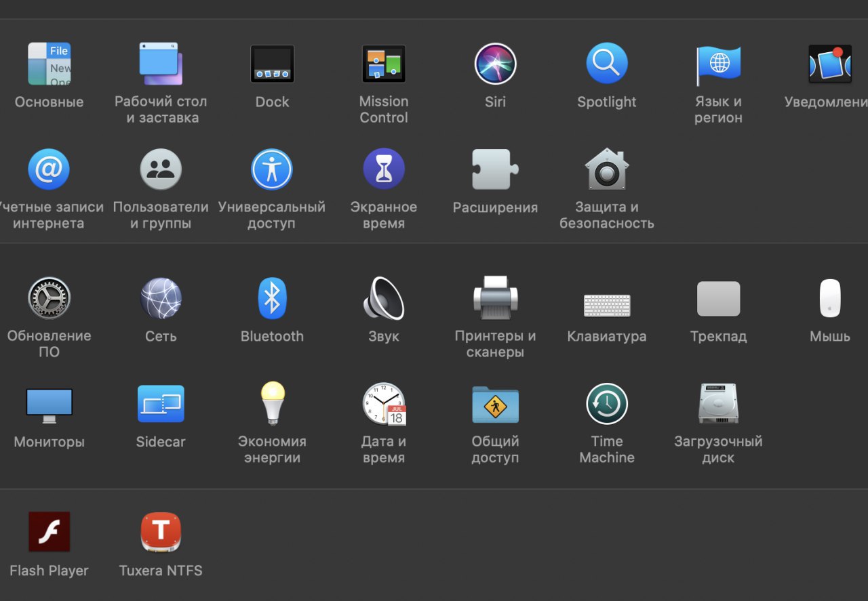Viewport: 868px width, 601px height.
Task: Open Мониторы display settings
Action: pyautogui.click(x=49, y=405)
